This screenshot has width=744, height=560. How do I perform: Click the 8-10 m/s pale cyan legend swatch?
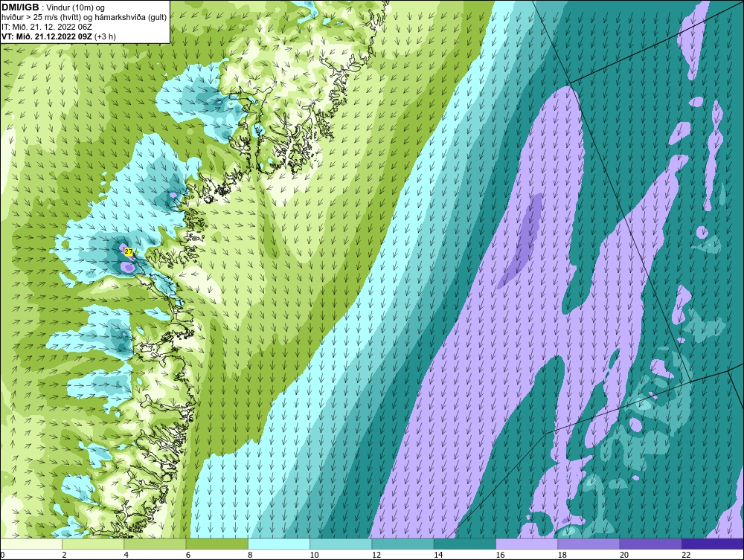pos(279,544)
